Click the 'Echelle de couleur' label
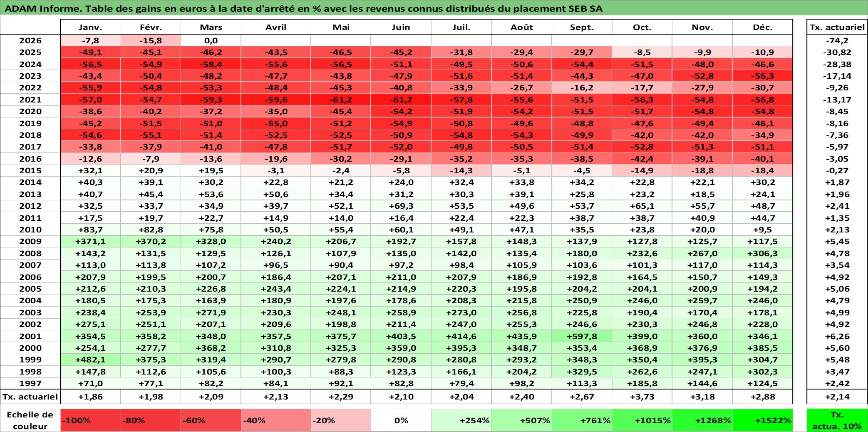The image size is (868, 432). click(x=30, y=420)
